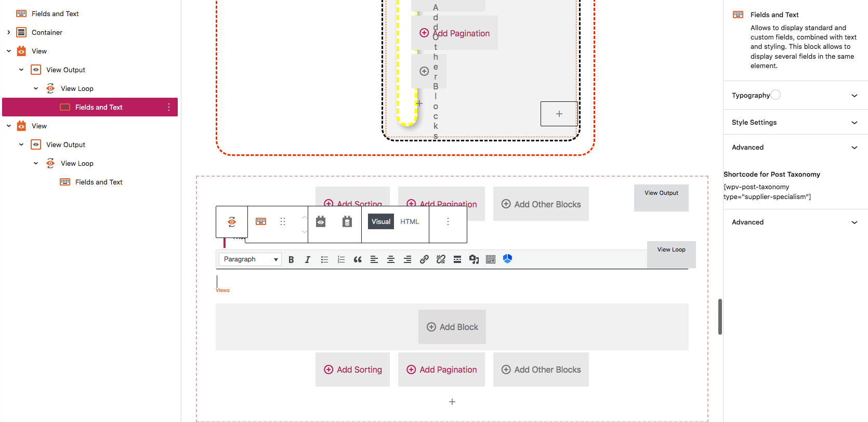The image size is (868, 422).
Task: Select the Shortcode for Post Taxonomy text
Action: click(x=771, y=175)
